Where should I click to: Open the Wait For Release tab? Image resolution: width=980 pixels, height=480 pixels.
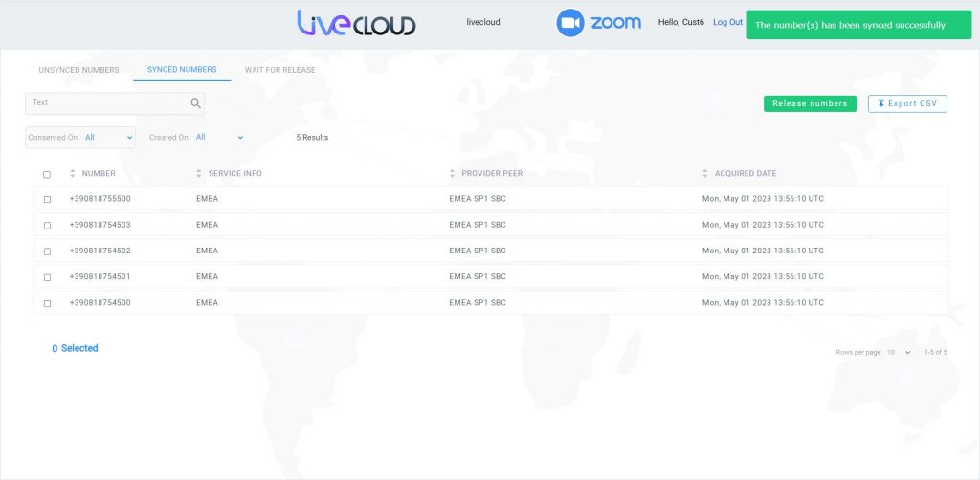click(x=279, y=70)
